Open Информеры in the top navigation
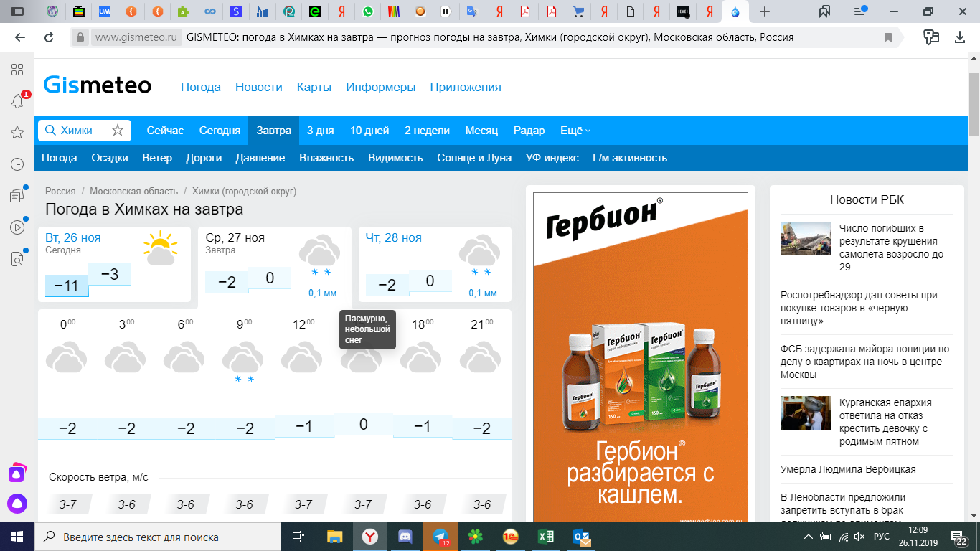Image resolution: width=980 pixels, height=551 pixels. coord(381,87)
